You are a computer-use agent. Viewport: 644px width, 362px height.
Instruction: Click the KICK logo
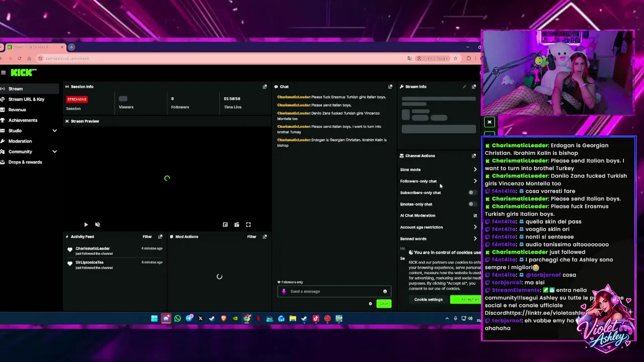coord(24,72)
